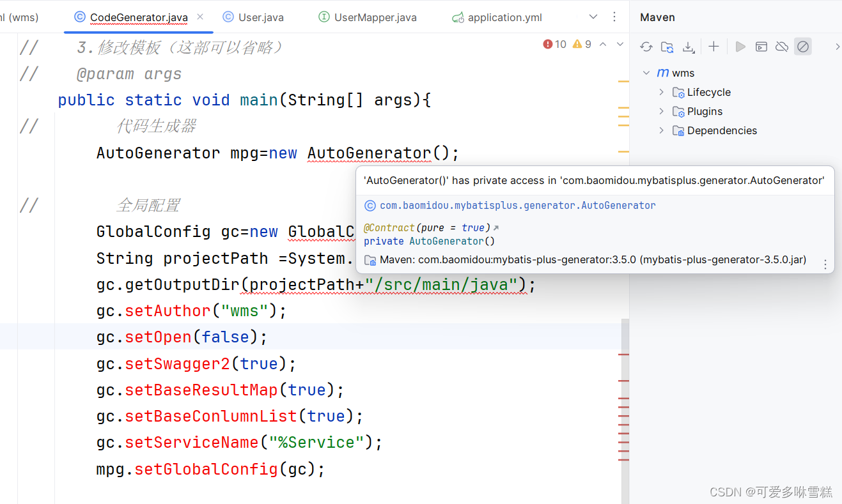
Task: Click 'Plugins' label in Maven tree
Action: click(x=705, y=111)
